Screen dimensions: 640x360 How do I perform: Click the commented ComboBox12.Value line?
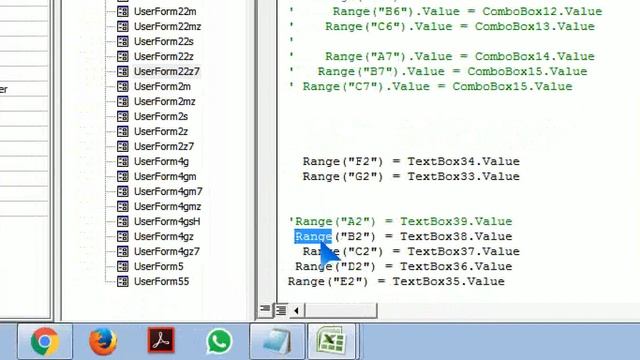coord(446,11)
